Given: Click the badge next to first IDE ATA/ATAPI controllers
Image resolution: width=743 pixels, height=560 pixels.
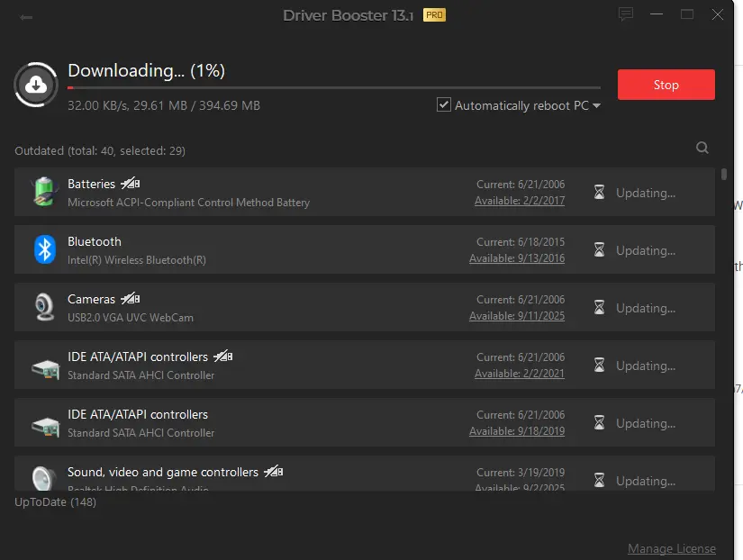Looking at the screenshot, I should tap(222, 356).
